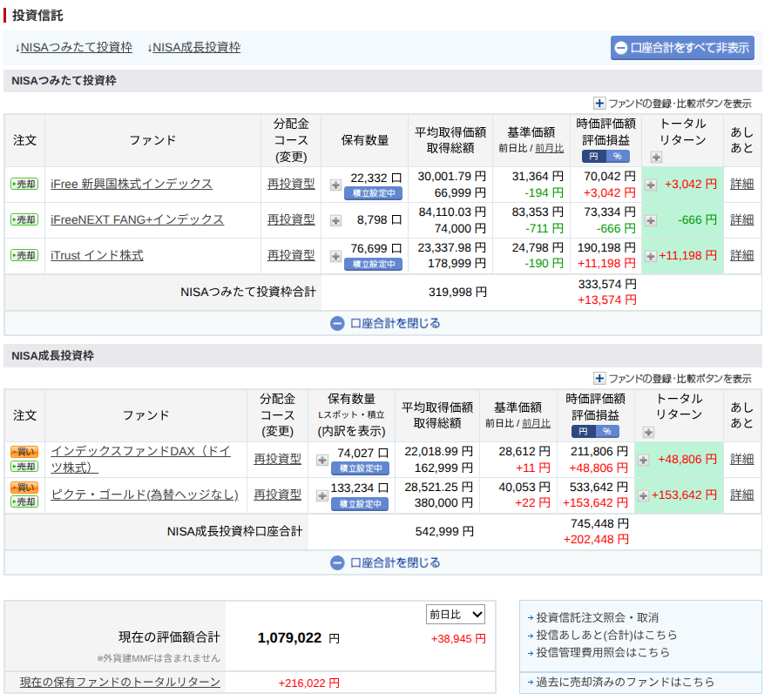Expand holdings plus icon for iFree 新興国株式
The height and width of the screenshot is (700, 778).
(336, 185)
